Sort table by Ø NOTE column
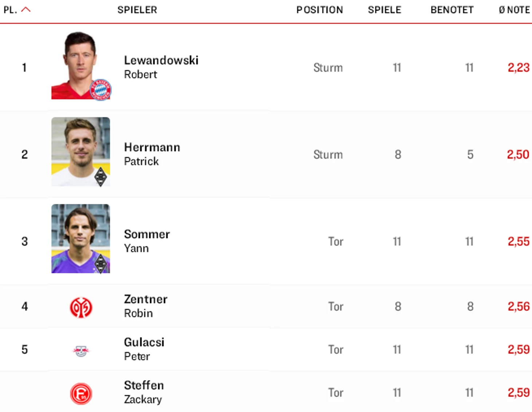 514,10
